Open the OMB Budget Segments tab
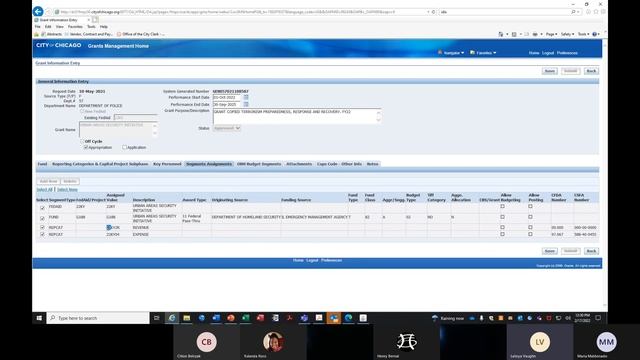The image size is (640, 360). pyautogui.click(x=259, y=164)
